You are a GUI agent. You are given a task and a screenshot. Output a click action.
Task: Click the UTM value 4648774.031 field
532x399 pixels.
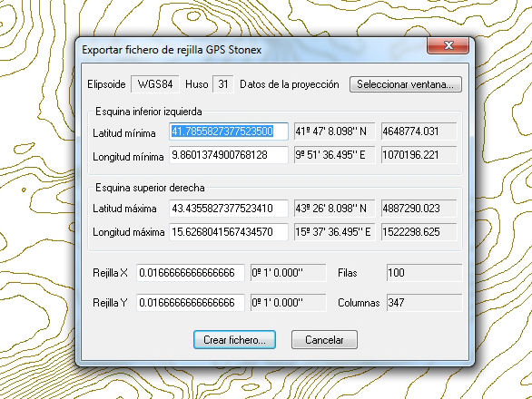click(419, 131)
